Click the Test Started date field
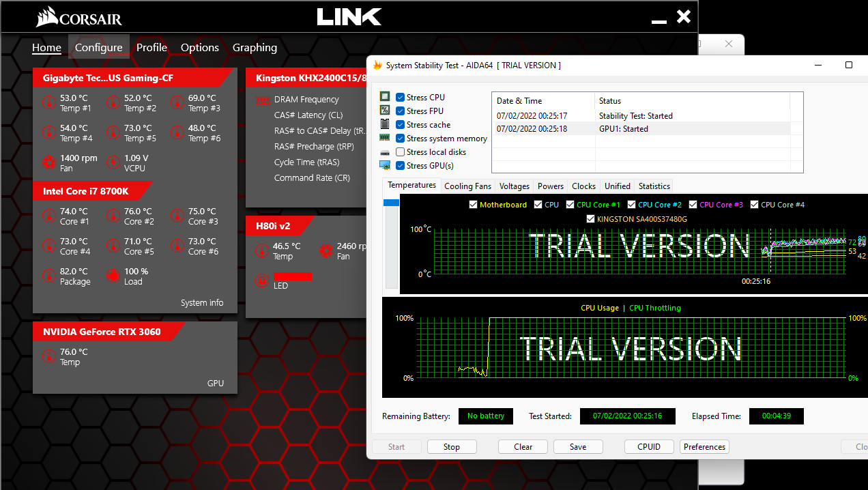Viewport: 868px width, 490px height. pos(627,416)
